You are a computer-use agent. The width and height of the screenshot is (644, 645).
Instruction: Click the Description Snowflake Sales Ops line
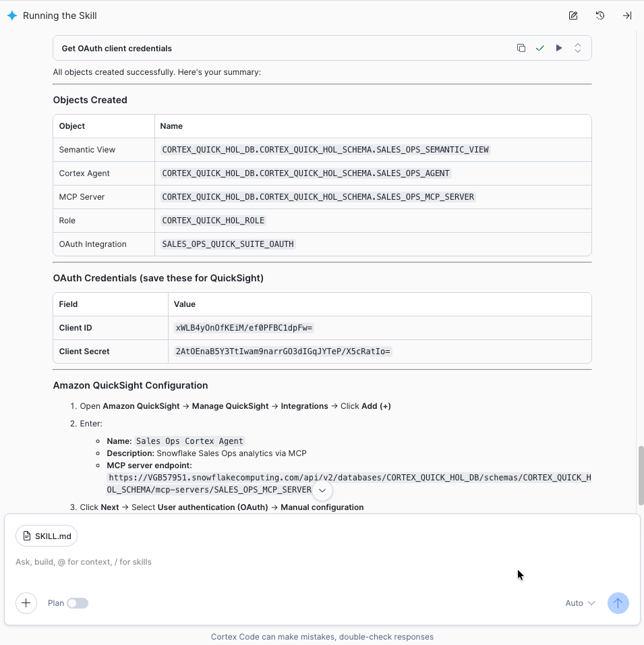point(206,453)
